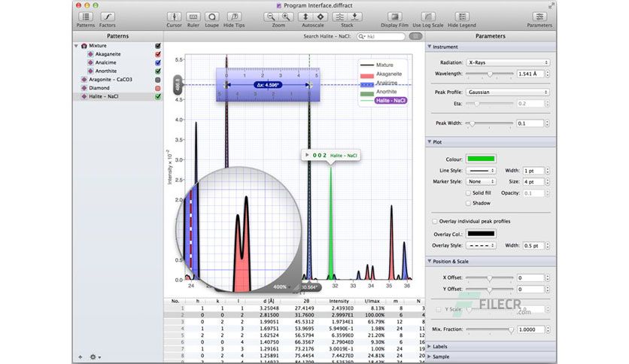The height and width of the screenshot is (364, 629).
Task: Open the green plot Colour swatch
Action: coord(481,159)
